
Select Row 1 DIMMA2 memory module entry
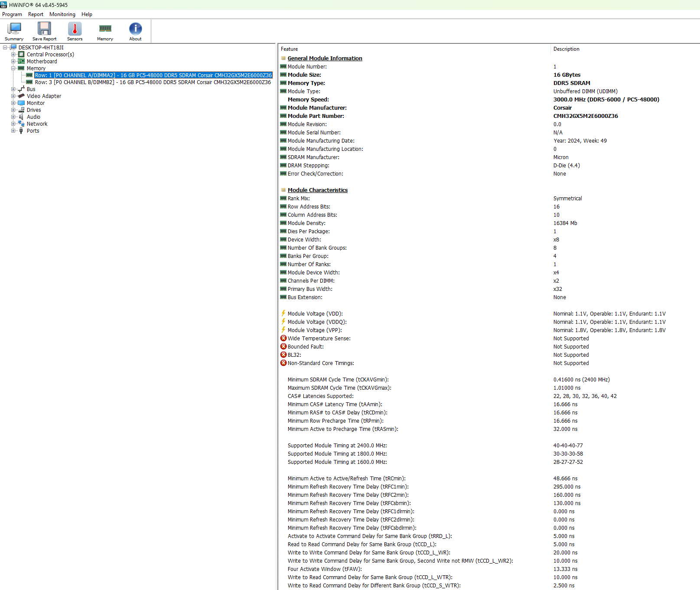point(153,75)
